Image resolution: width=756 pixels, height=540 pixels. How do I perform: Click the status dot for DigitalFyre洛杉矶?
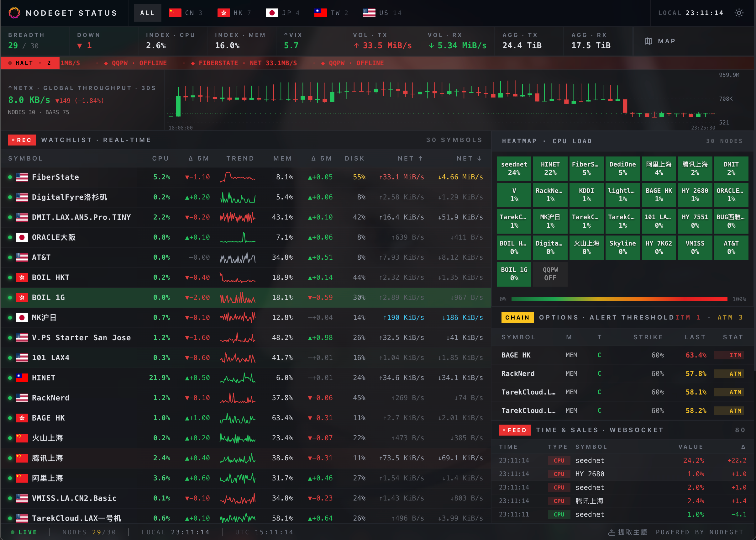pos(10,197)
